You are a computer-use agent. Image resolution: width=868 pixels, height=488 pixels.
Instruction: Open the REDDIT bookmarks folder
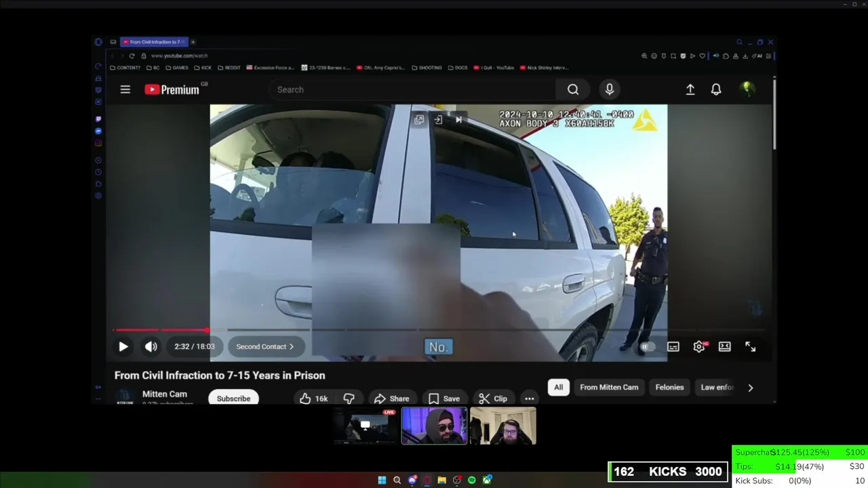[229, 68]
